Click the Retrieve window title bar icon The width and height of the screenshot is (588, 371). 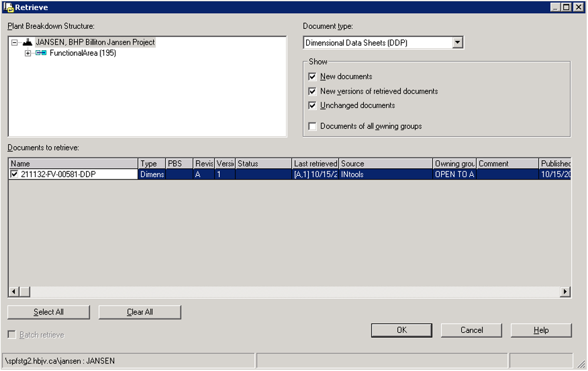9,7
